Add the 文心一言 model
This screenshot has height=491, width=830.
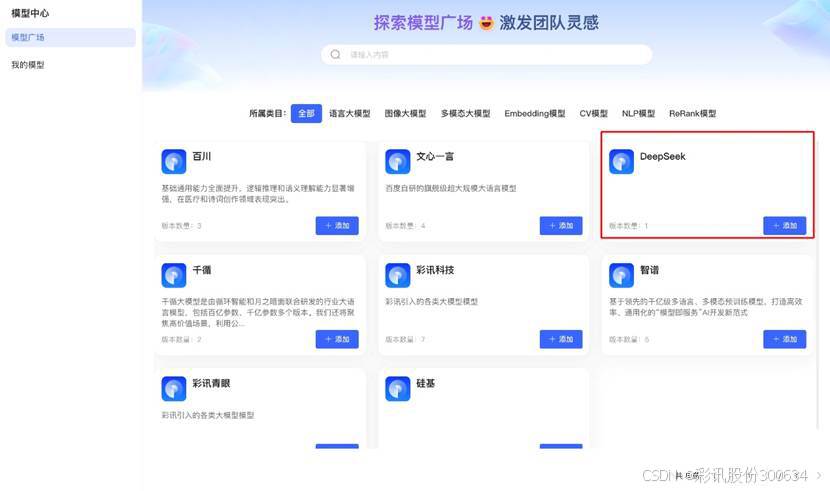click(x=561, y=225)
